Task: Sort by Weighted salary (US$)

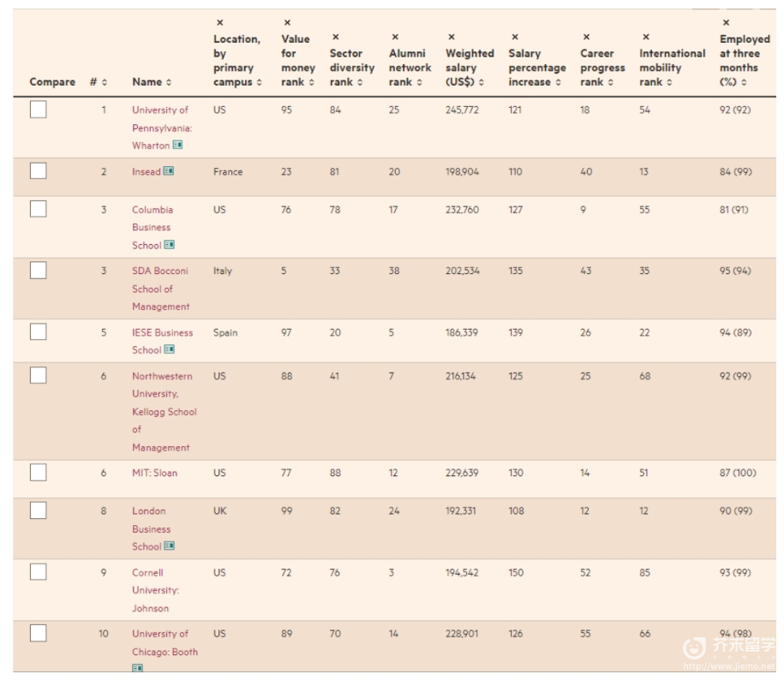Action: point(481,82)
